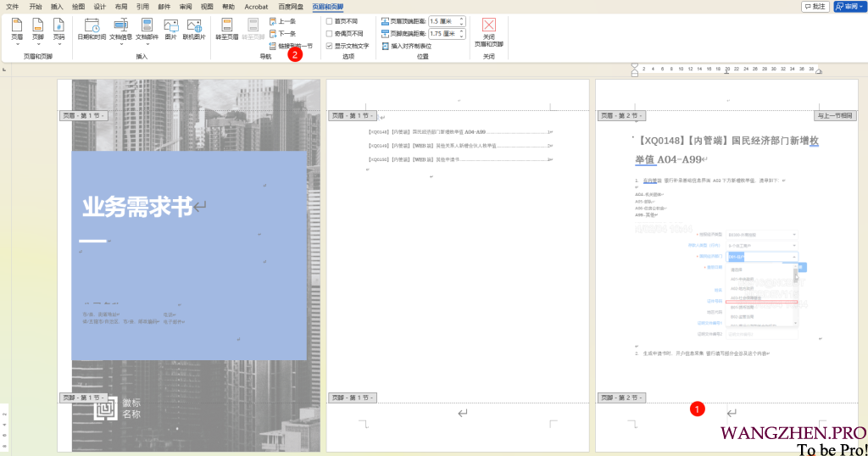
Task: Click 关闭页眉和页脚 red X icon
Action: click(x=488, y=25)
